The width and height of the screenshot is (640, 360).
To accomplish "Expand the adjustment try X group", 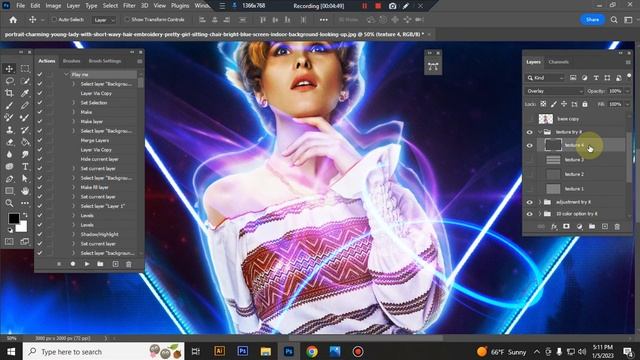I will 540,202.
